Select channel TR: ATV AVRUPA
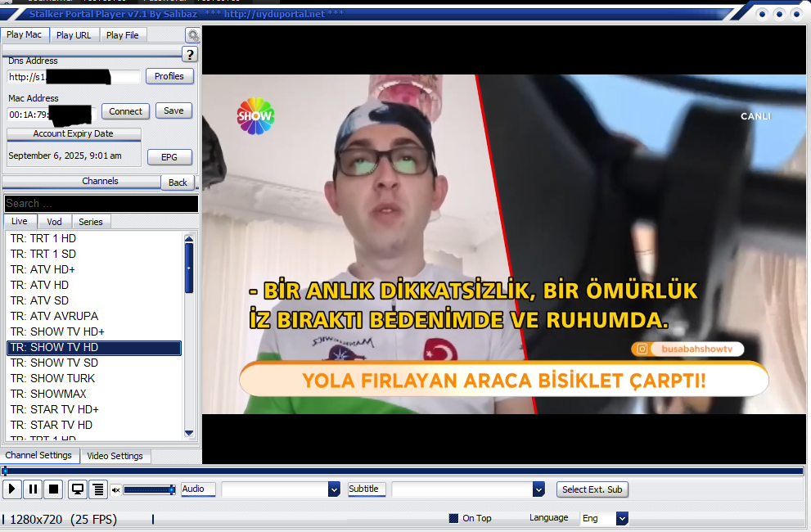This screenshot has width=811, height=532. (x=95, y=316)
